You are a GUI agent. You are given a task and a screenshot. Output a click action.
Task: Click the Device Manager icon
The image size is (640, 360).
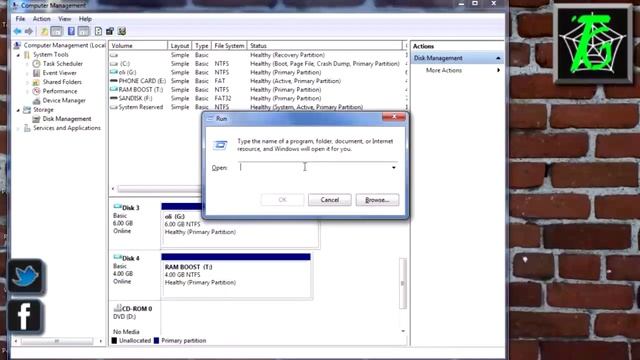(x=36, y=100)
